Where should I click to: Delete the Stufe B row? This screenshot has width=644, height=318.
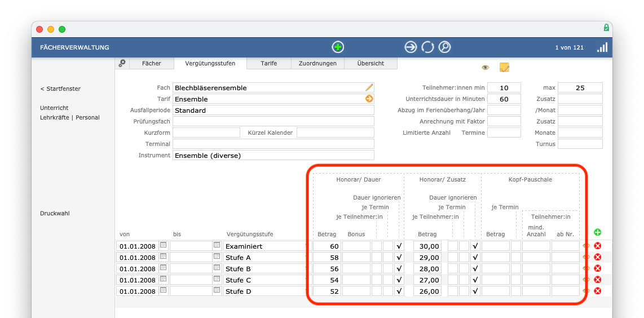point(598,268)
